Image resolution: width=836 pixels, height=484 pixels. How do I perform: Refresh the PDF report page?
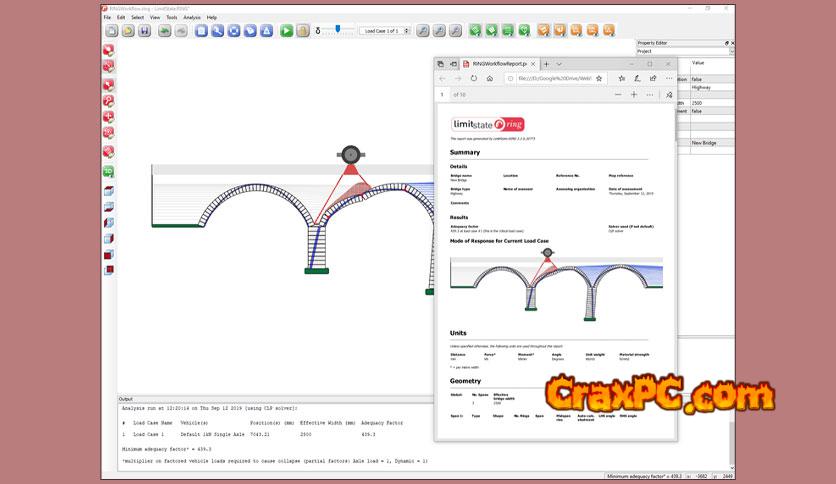coord(475,78)
